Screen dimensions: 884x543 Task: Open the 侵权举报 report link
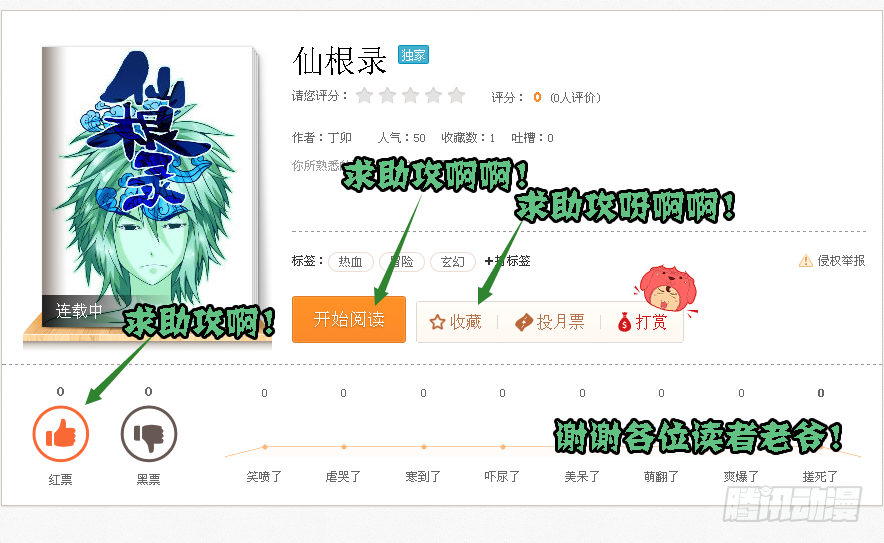pos(841,261)
